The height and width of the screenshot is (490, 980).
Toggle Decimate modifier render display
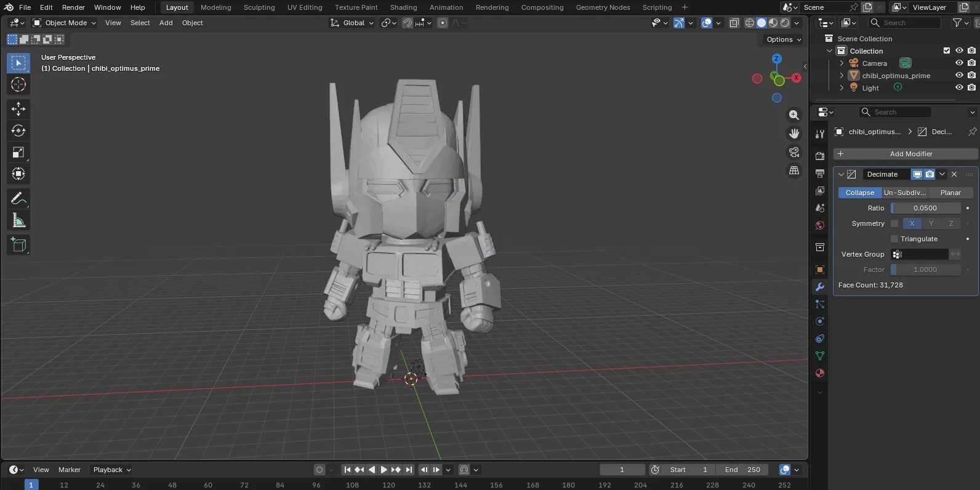pos(930,174)
